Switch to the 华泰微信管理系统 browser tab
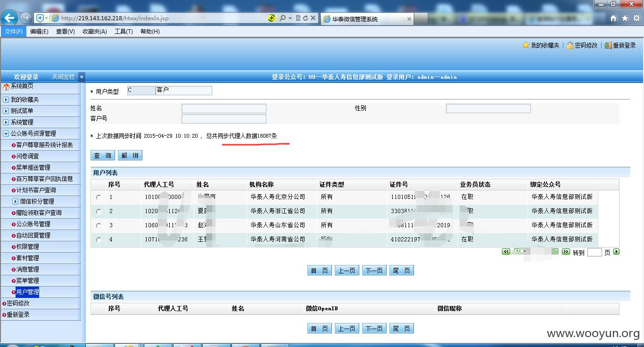This screenshot has width=644, height=347. 367,19
